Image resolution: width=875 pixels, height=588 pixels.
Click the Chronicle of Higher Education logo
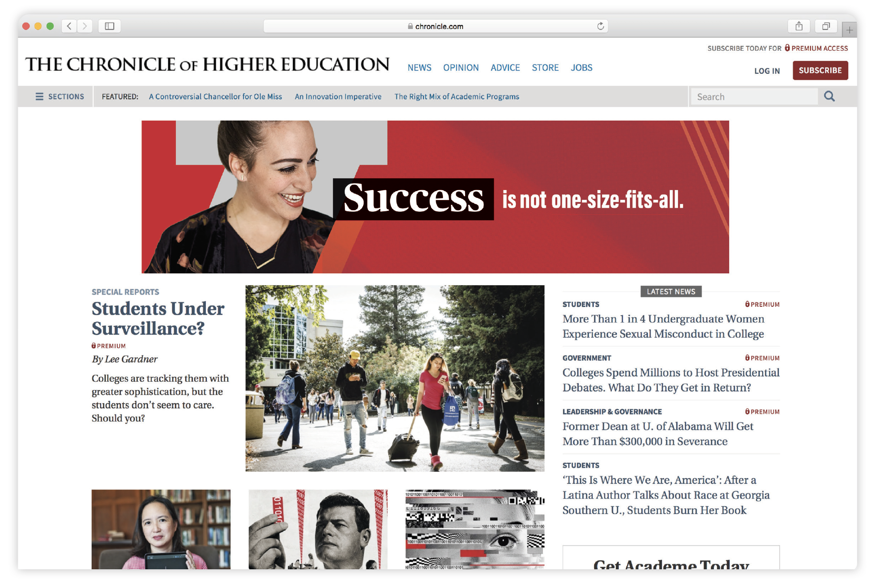207,65
